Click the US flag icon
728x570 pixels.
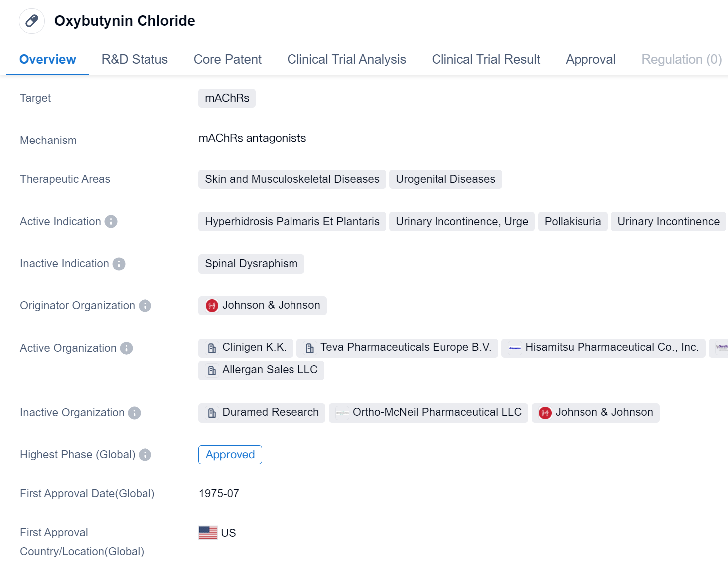(x=208, y=533)
